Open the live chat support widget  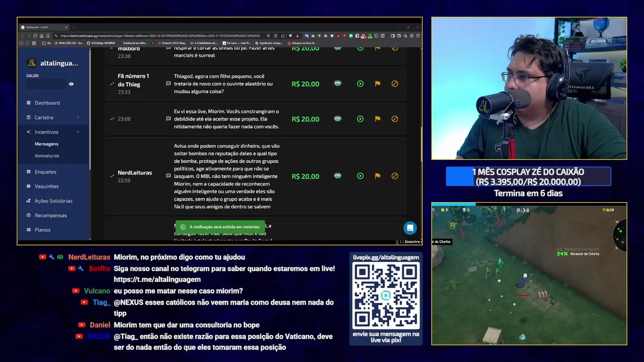(410, 228)
